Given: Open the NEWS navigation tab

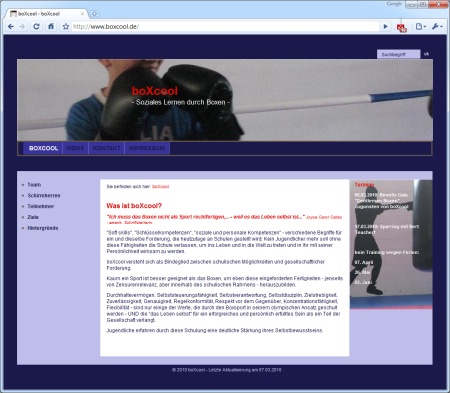Looking at the screenshot, I should (x=75, y=148).
